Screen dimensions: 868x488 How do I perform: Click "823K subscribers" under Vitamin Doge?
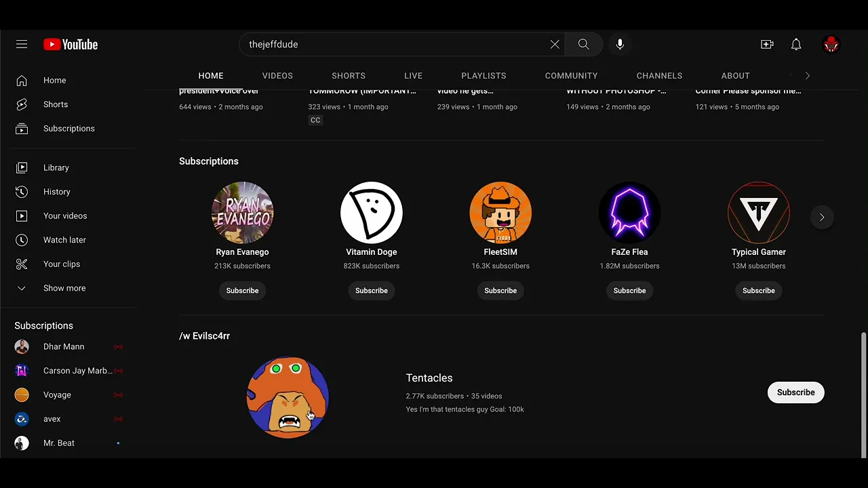[x=372, y=266]
